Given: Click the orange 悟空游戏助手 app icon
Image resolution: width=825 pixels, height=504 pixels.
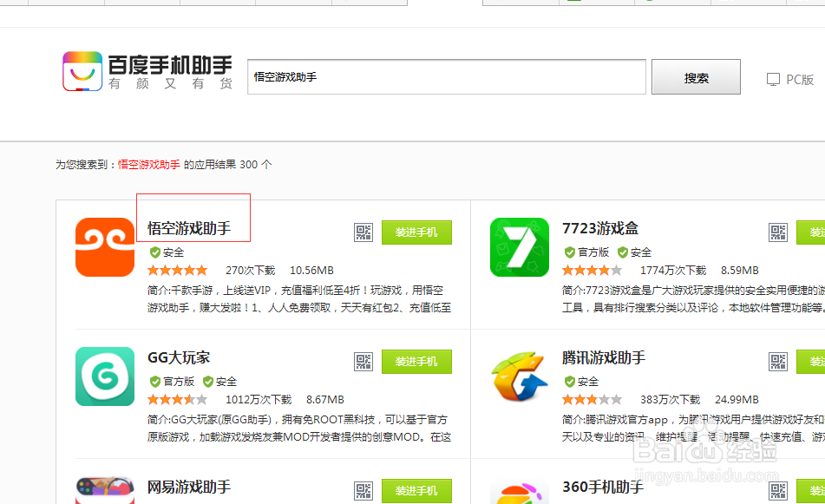Looking at the screenshot, I should point(104,245).
